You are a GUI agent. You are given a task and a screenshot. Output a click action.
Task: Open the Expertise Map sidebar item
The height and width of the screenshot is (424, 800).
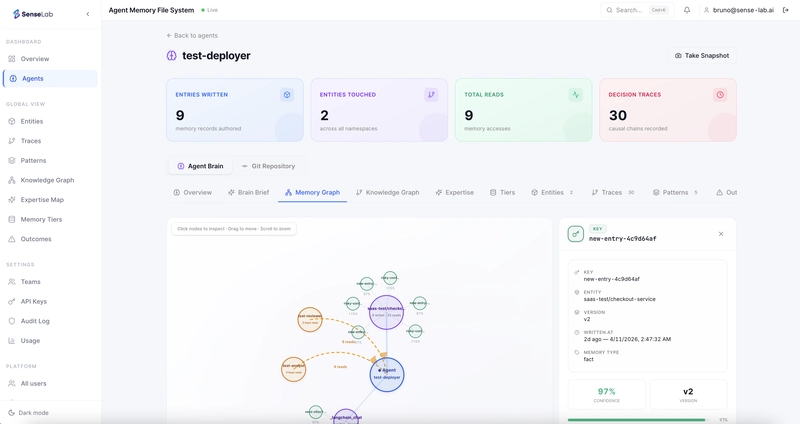click(42, 199)
